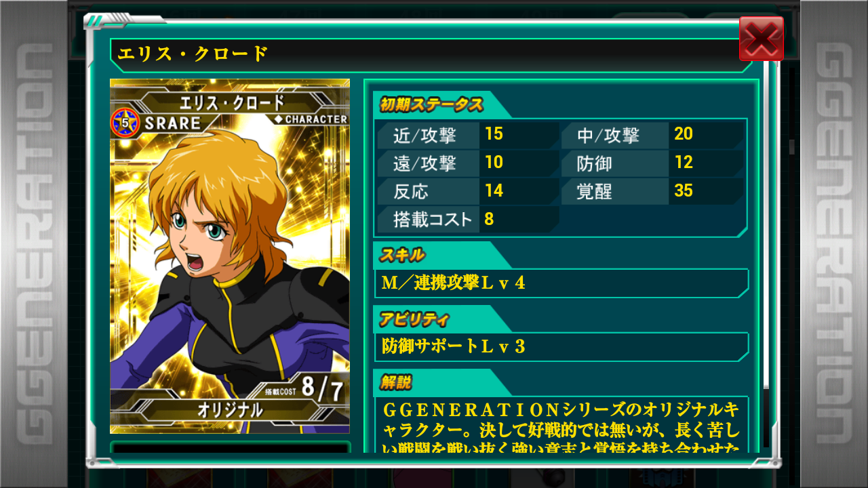The width and height of the screenshot is (868, 488).
Task: Tap the M／連携攻撃Lv4 skill entry
Action: click(x=561, y=283)
